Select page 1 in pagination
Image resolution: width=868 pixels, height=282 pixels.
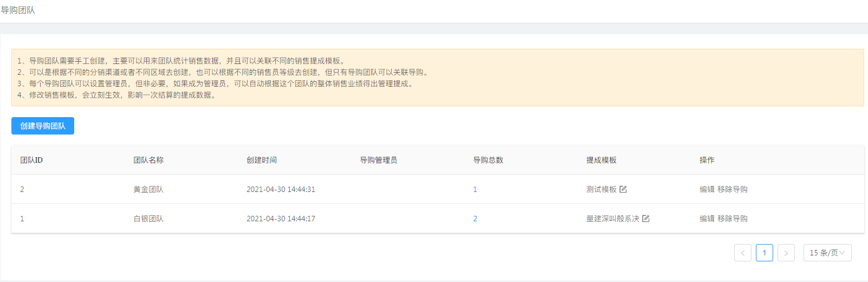coord(765,253)
